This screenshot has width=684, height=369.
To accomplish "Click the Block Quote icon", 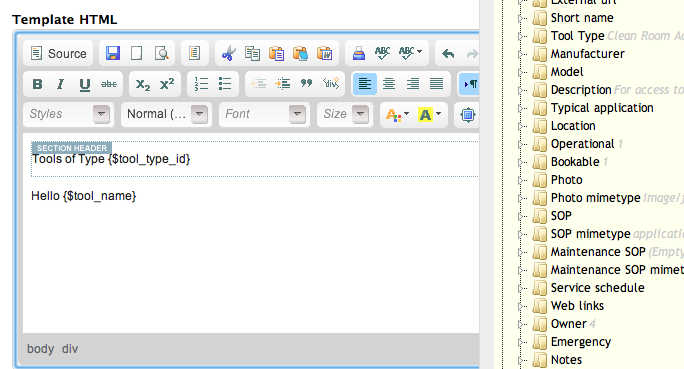I will 307,84.
